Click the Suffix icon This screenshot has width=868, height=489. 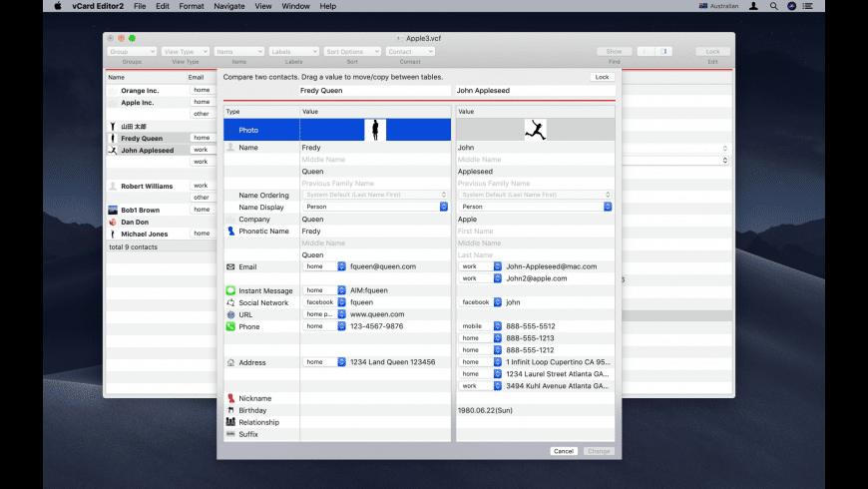pos(230,434)
